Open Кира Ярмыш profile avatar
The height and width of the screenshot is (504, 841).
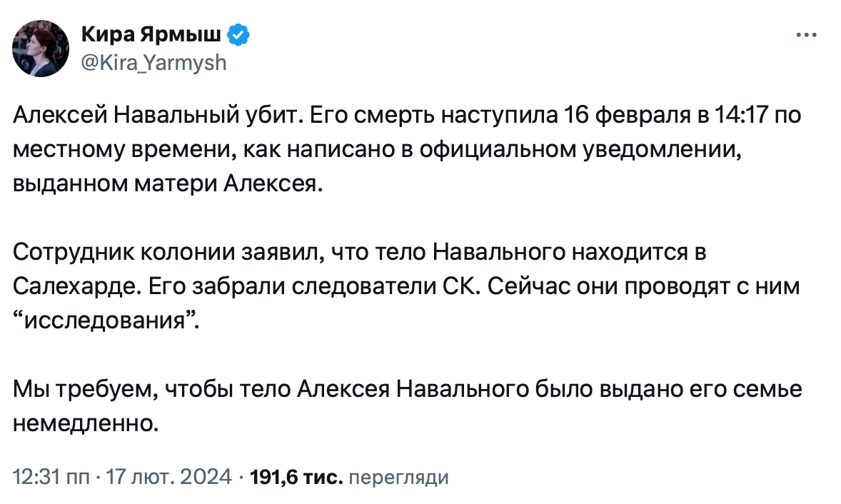click(40, 49)
